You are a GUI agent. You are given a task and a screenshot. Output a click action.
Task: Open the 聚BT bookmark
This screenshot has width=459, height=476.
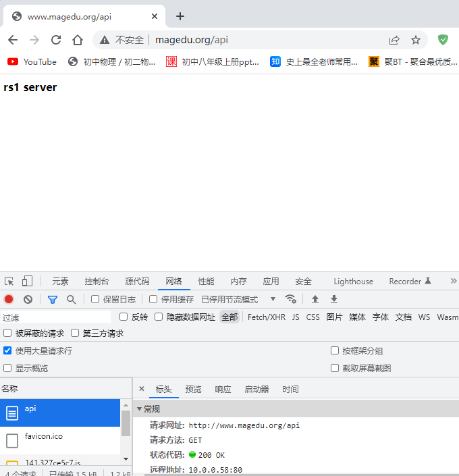(x=412, y=62)
